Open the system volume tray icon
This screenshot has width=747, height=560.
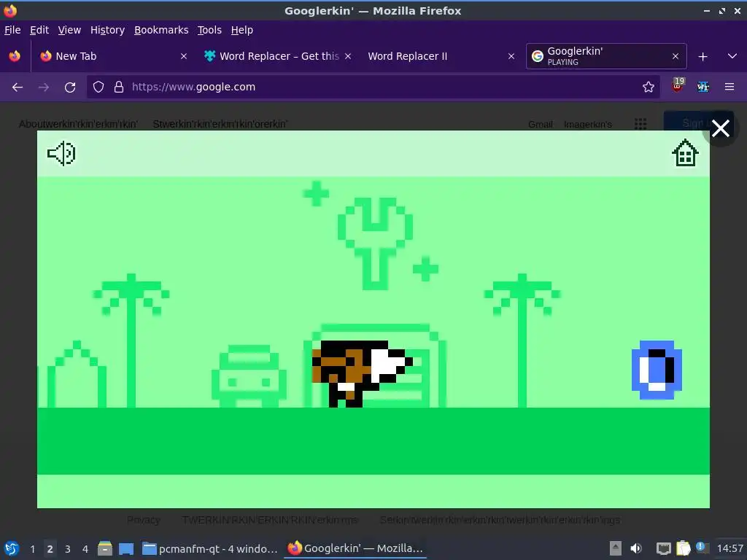click(636, 548)
